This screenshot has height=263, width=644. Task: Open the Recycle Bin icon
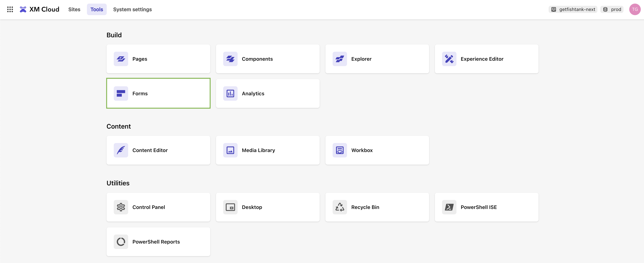(339, 207)
